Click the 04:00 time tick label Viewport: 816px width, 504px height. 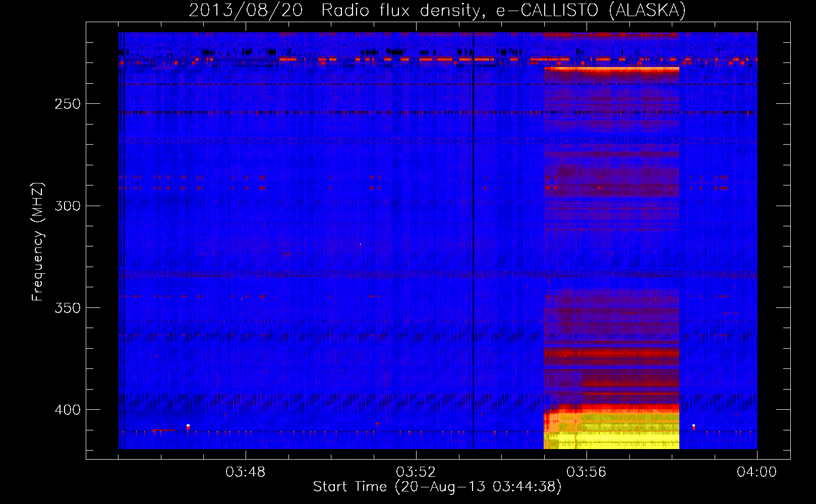pos(757,472)
